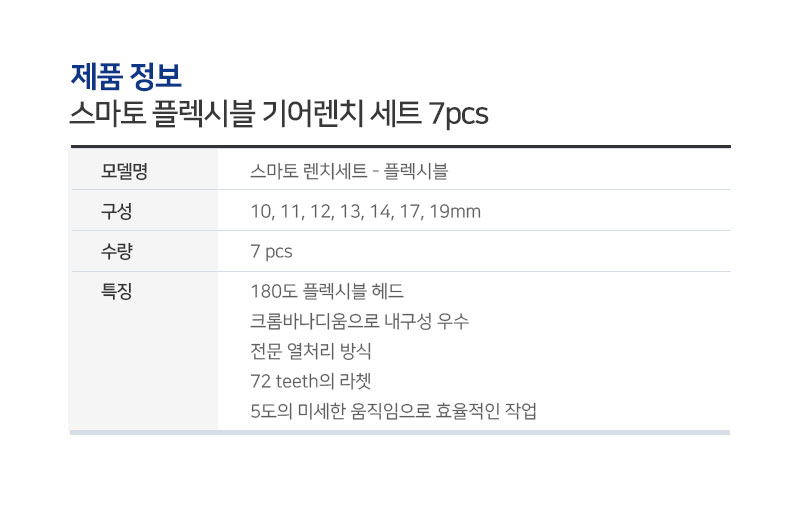800x507 pixels.
Task: Click the '5도의 미세한 움직임으로 효율적인 작업' line
Action: (393, 411)
